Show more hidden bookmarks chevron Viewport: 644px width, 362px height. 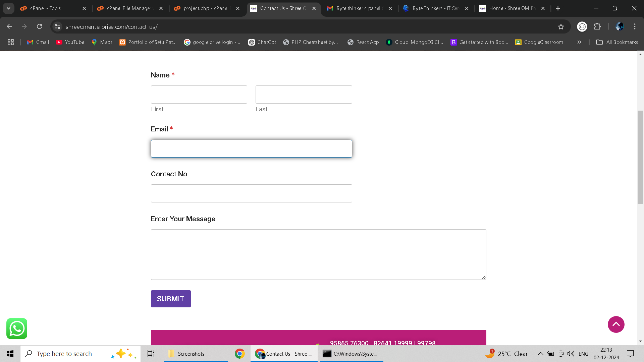tap(579, 42)
